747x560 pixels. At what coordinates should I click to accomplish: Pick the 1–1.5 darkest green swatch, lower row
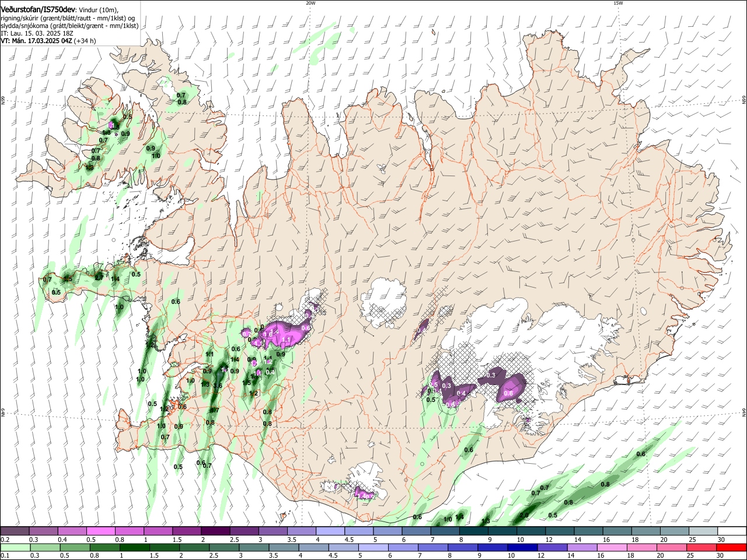click(x=134, y=547)
